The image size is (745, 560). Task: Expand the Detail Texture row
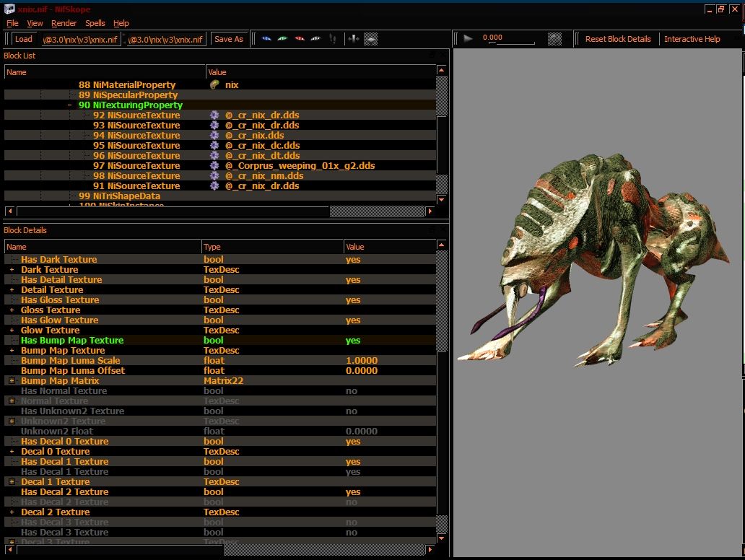(12, 289)
